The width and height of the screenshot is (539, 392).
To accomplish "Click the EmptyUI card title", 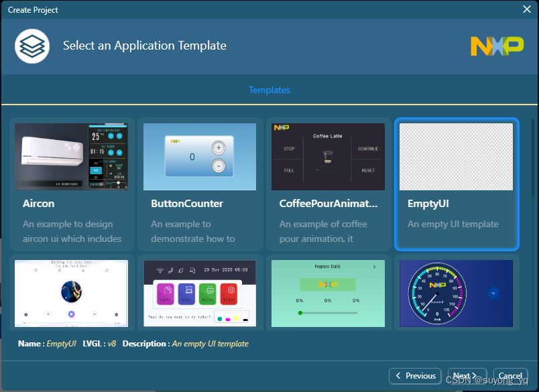I will click(x=428, y=204).
